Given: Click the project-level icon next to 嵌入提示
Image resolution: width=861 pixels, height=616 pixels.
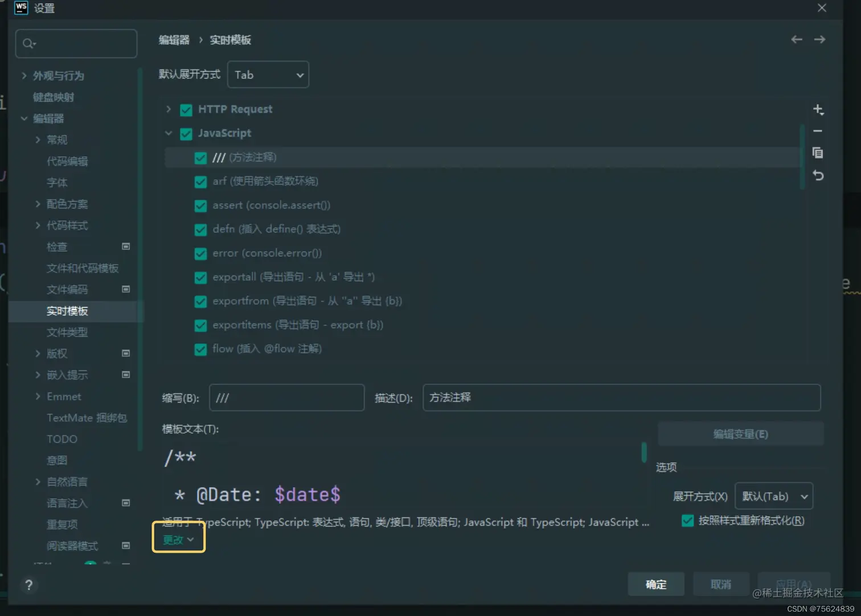Looking at the screenshot, I should pos(126,375).
